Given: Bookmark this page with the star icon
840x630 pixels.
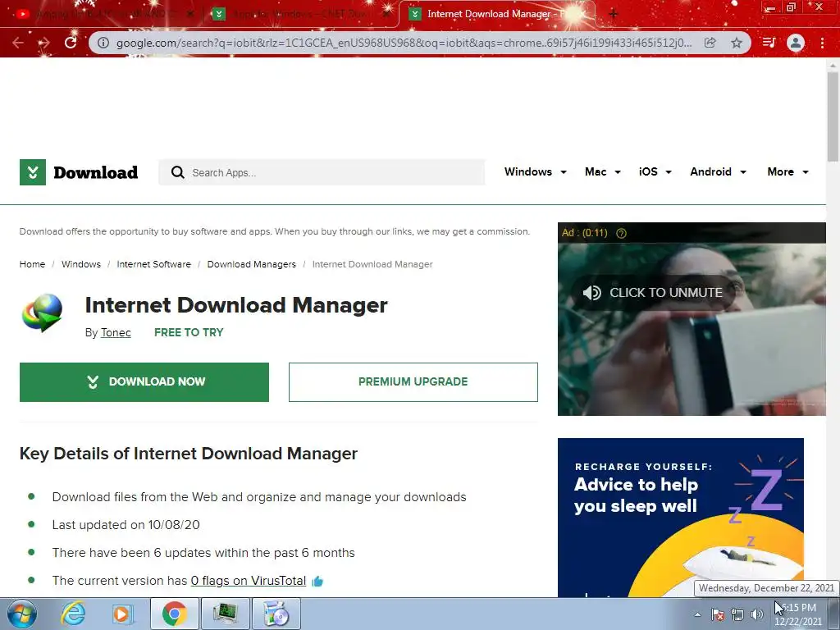Looking at the screenshot, I should coord(737,43).
